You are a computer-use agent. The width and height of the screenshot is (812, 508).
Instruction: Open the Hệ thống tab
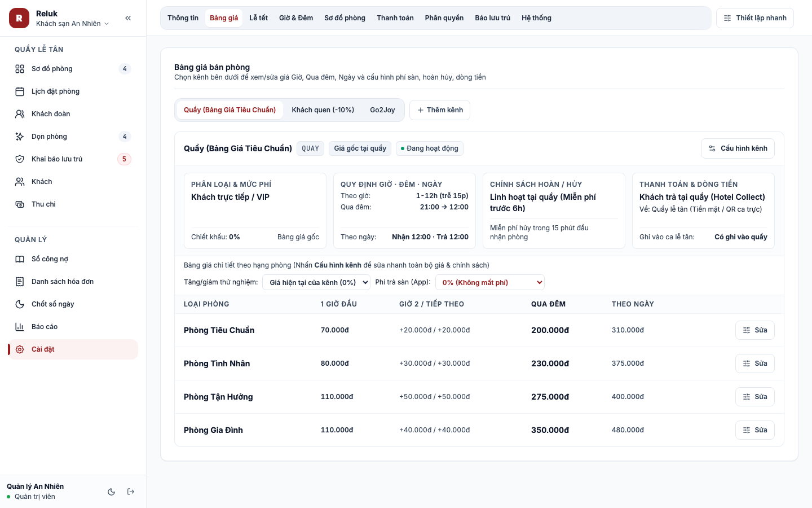click(x=536, y=18)
